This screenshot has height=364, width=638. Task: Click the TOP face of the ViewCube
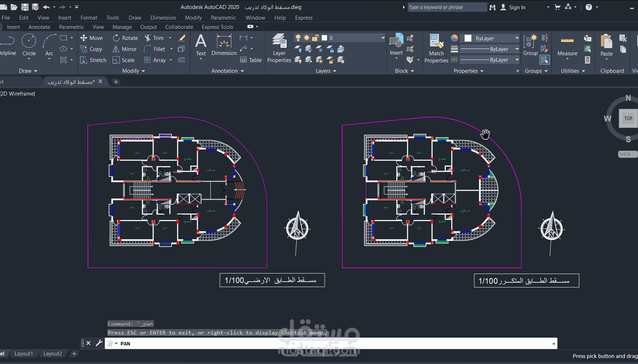[628, 118]
